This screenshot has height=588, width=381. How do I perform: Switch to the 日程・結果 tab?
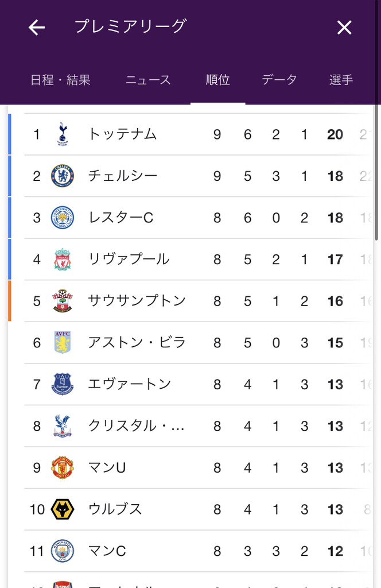pos(60,80)
